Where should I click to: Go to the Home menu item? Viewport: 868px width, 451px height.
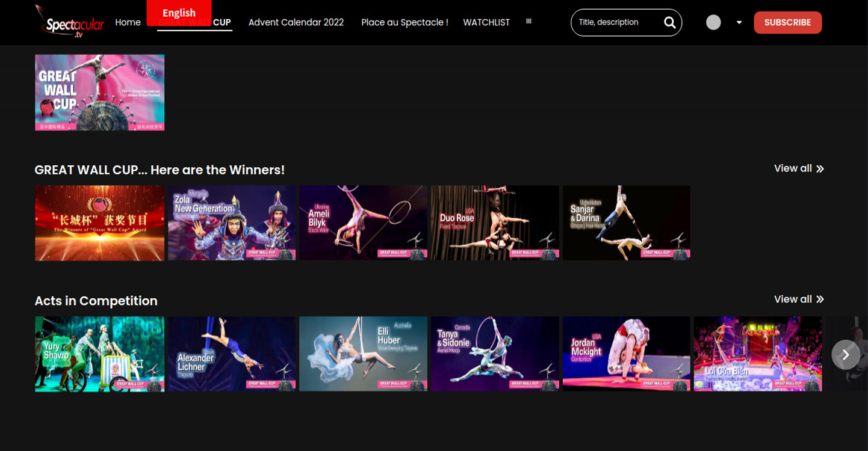[x=128, y=22]
